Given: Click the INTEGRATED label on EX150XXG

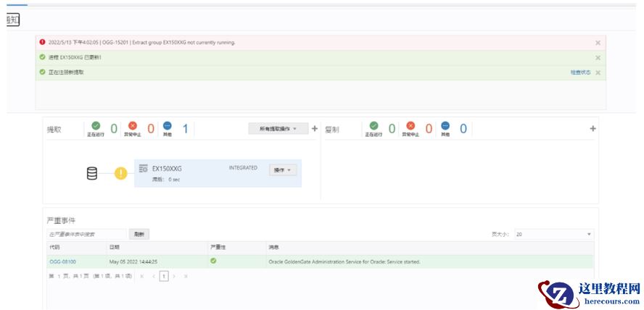Looking at the screenshot, I should point(243,168).
